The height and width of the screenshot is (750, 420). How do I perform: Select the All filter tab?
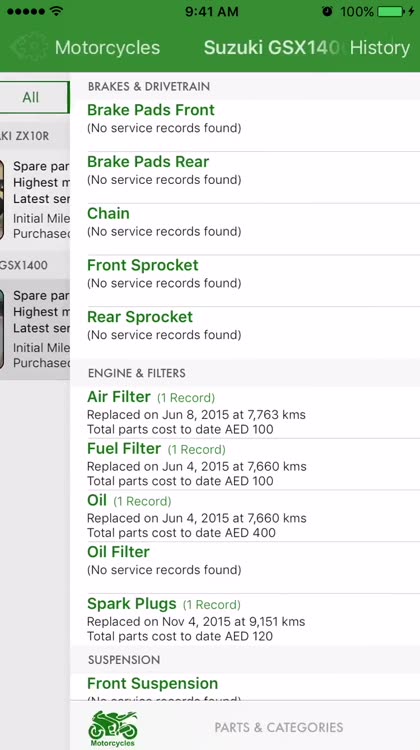click(33, 97)
